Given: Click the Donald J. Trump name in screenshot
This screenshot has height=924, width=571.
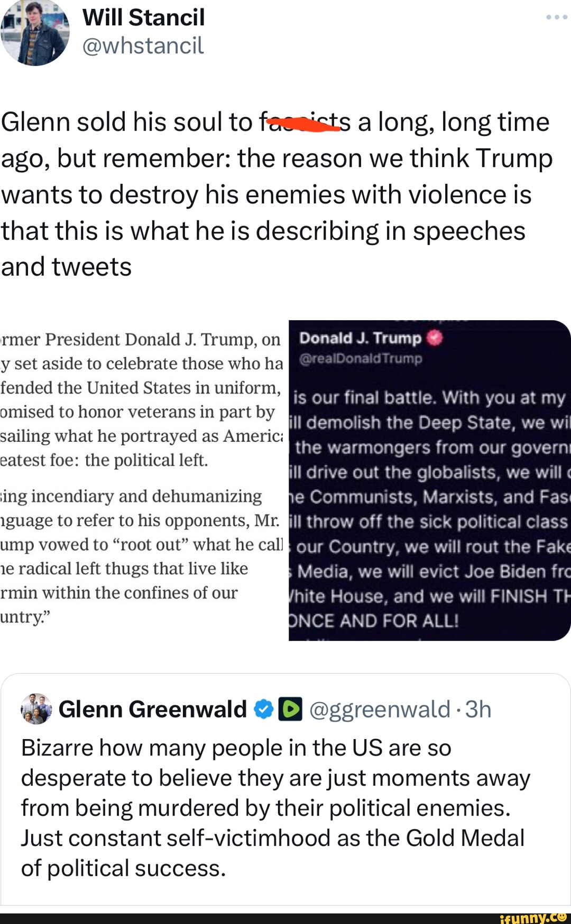Looking at the screenshot, I should tap(360, 338).
